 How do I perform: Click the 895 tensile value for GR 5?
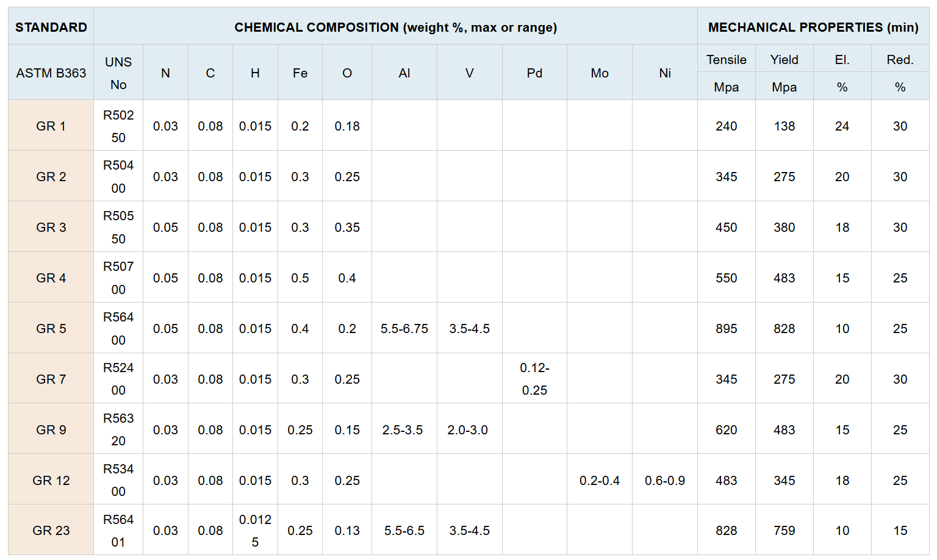727,328
